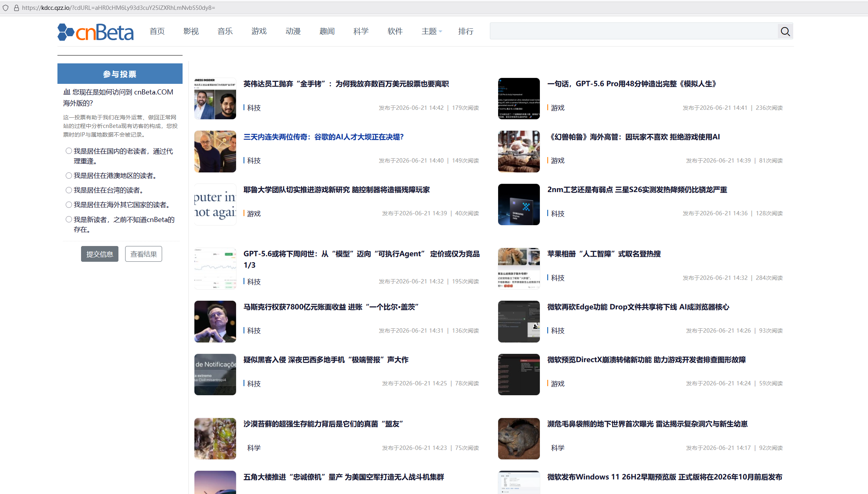
Task: Open article 2nm工艺 三星S26实测发热
Action: click(x=637, y=190)
